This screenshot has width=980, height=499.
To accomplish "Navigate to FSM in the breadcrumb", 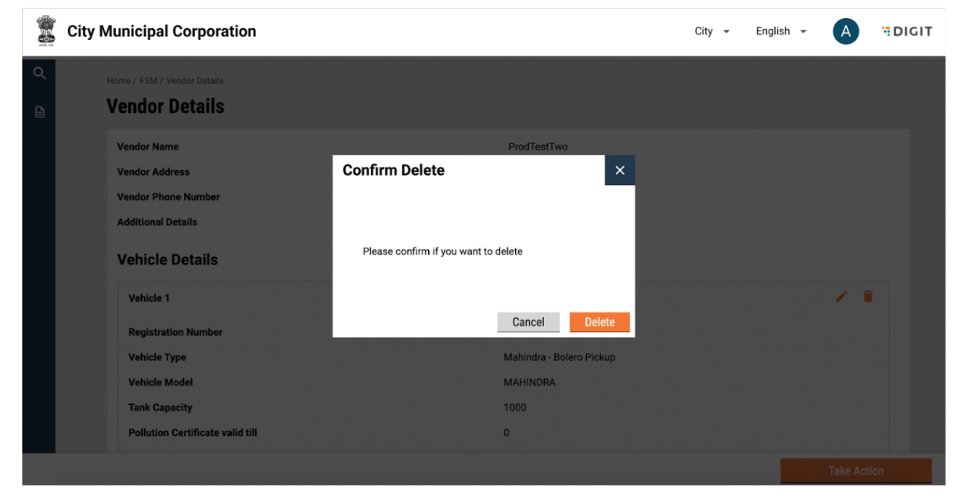I will coord(148,81).
